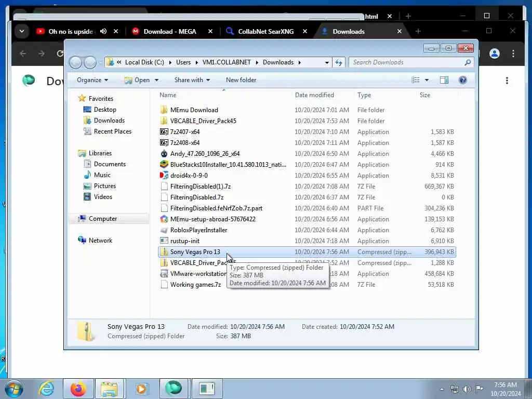532x399 pixels.
Task: Select the rustup-init application icon
Action: [x=164, y=241]
